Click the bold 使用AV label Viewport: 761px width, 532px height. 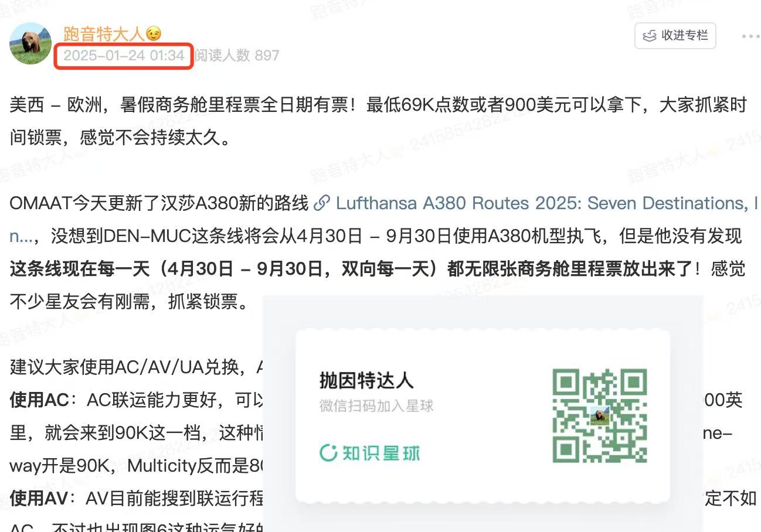point(39,499)
